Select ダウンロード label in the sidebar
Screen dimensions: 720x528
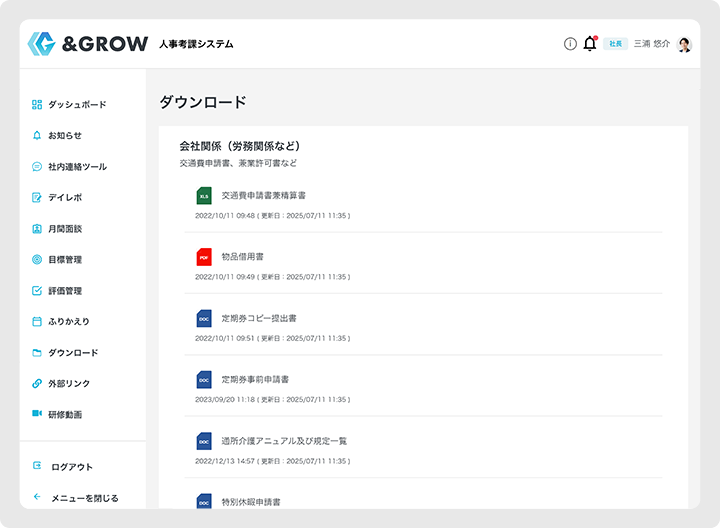tap(73, 353)
